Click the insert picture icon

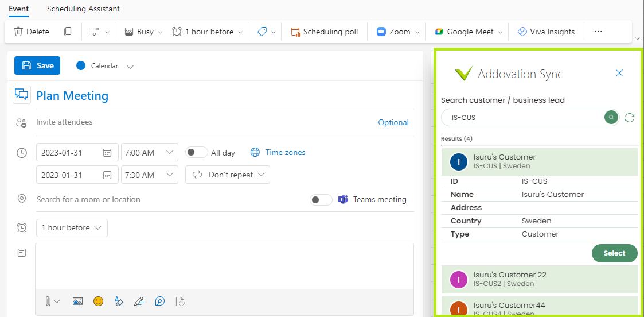(x=77, y=301)
